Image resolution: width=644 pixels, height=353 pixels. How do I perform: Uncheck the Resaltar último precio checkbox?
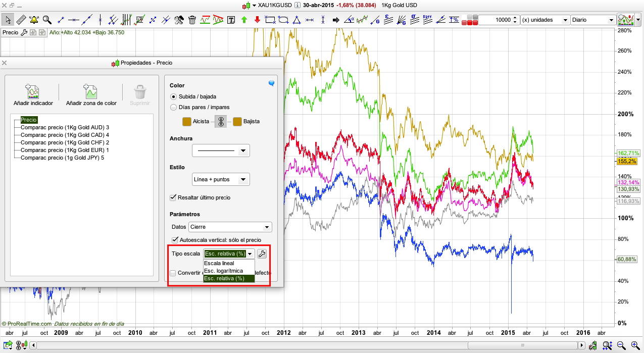[x=174, y=197]
